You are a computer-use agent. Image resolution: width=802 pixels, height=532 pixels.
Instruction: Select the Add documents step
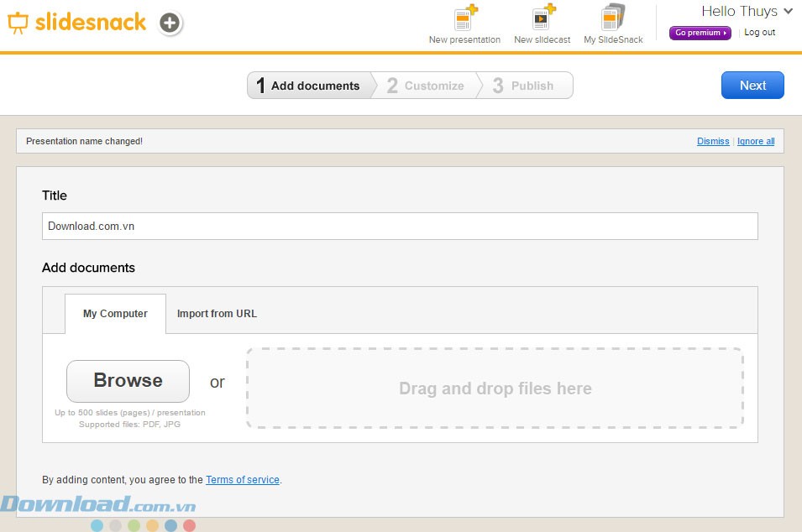pyautogui.click(x=309, y=86)
